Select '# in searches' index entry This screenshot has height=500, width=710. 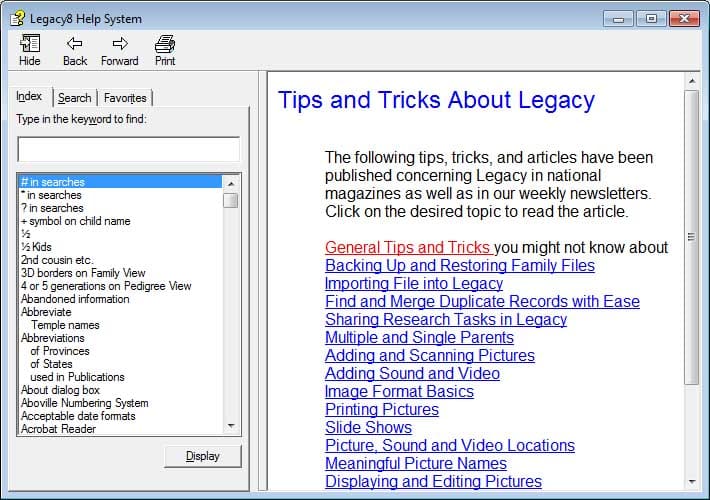click(120, 182)
